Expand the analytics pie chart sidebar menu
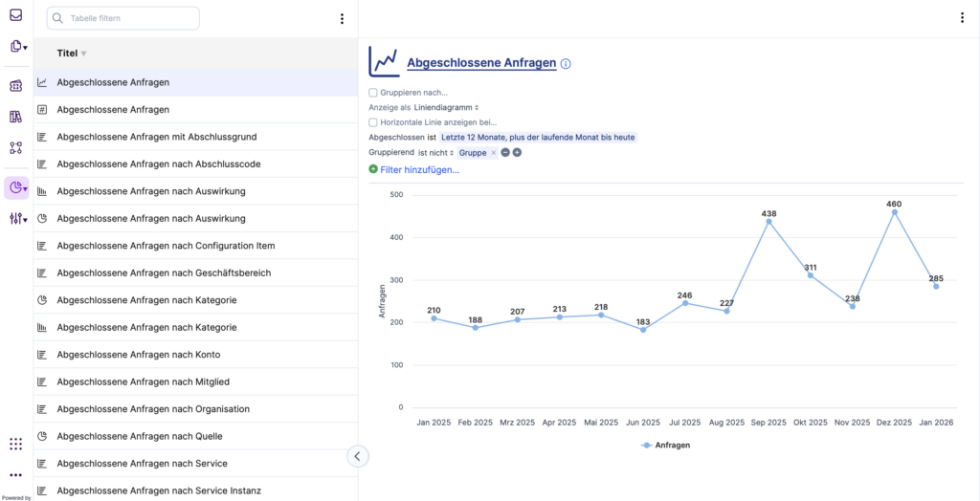 (16, 188)
